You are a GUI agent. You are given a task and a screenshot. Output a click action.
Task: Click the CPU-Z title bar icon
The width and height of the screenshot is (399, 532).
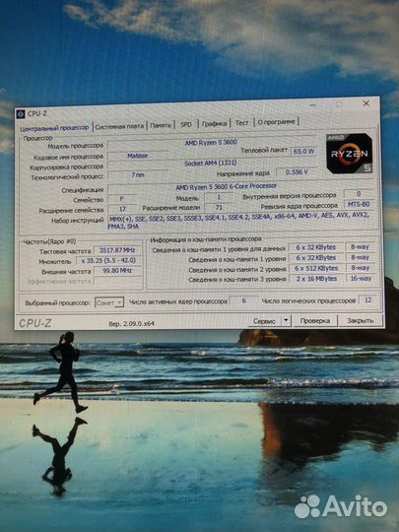tap(21, 114)
